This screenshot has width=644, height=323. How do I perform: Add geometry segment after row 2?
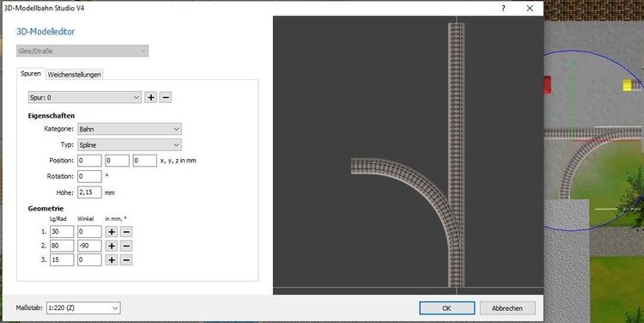(112, 246)
